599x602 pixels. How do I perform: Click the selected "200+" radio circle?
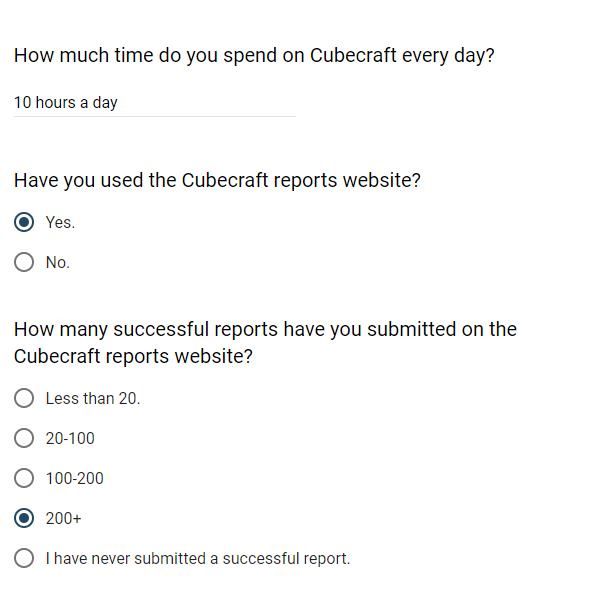point(24,518)
